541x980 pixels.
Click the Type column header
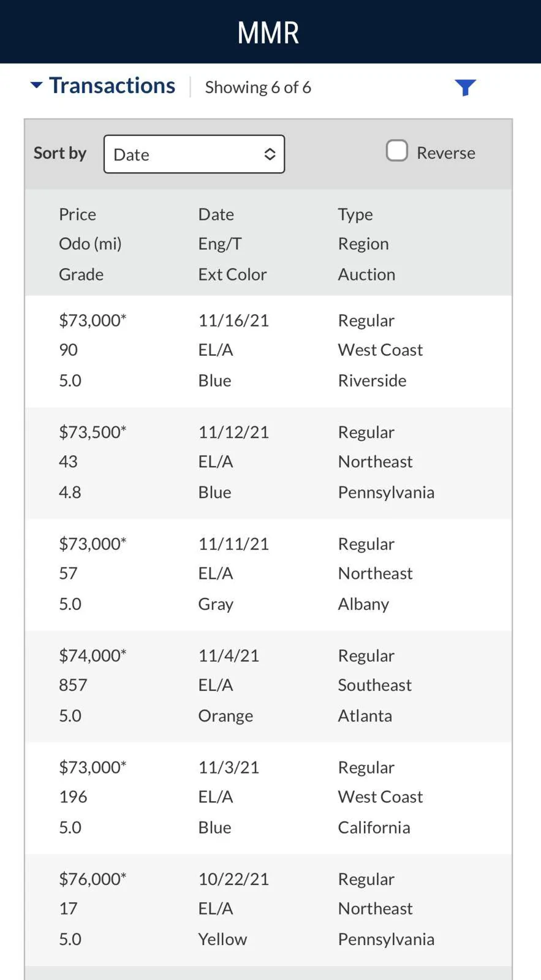(355, 215)
